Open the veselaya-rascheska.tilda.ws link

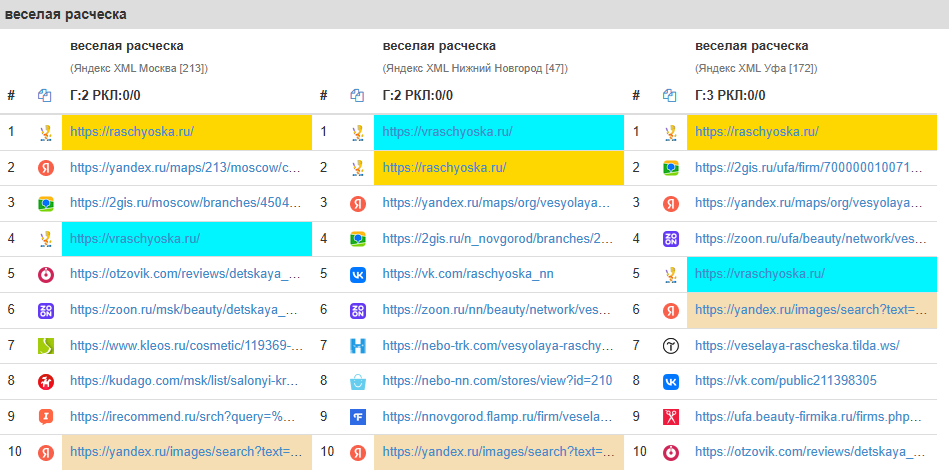click(797, 346)
